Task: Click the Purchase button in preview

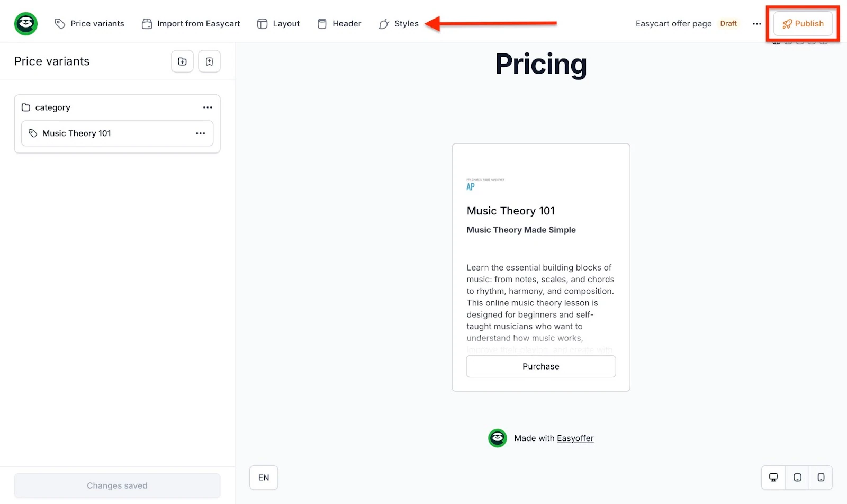Action: [x=540, y=366]
